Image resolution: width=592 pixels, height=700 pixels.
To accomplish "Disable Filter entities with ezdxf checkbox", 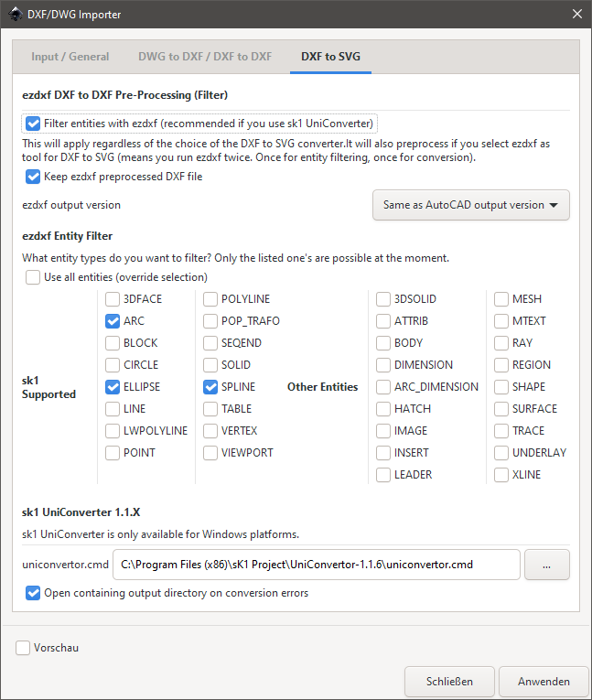I will point(33,124).
